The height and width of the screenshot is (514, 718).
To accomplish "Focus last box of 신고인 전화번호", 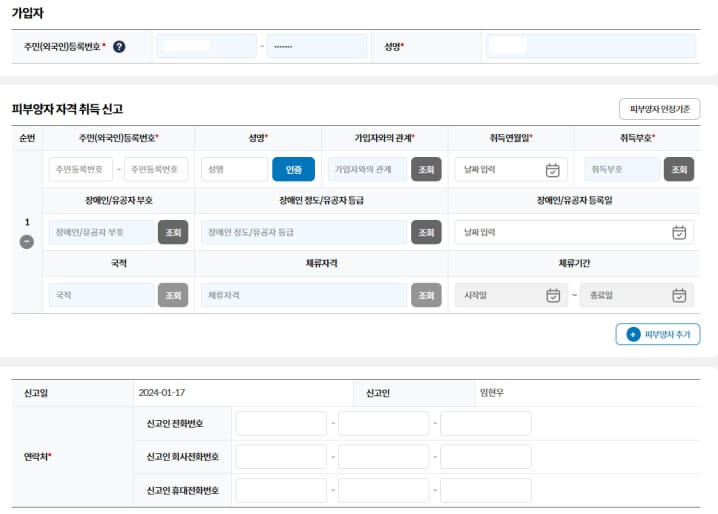I will (x=486, y=423).
